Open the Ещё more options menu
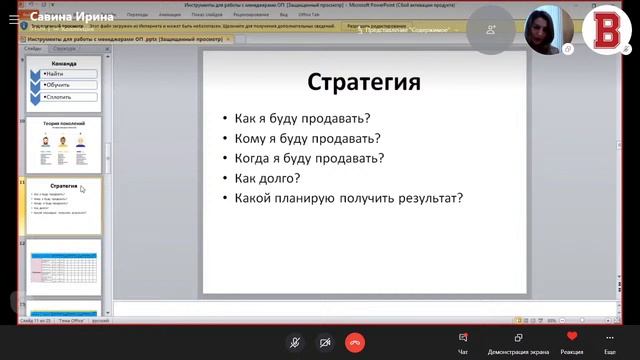This screenshot has height=360, width=640. point(610,343)
